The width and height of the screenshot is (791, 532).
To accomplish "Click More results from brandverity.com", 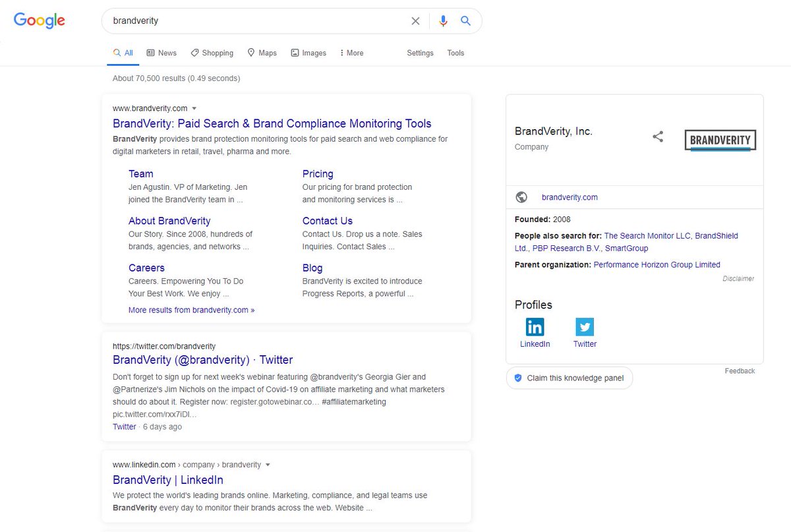I will (x=191, y=310).
